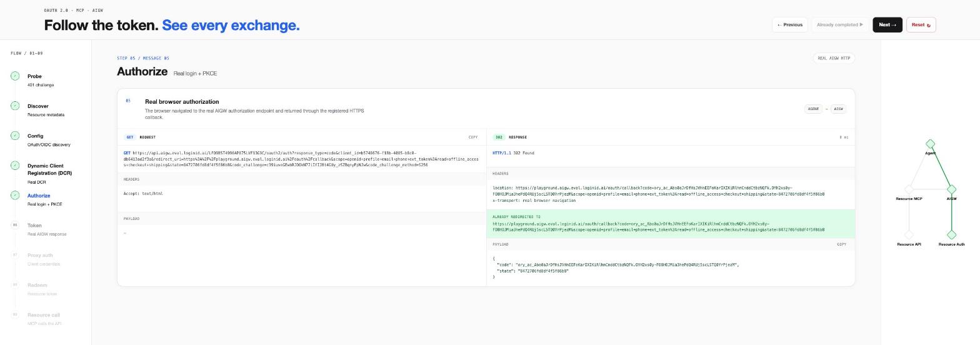Open the Discover step in flow list
Screen dimensions: 980x345
46,110
